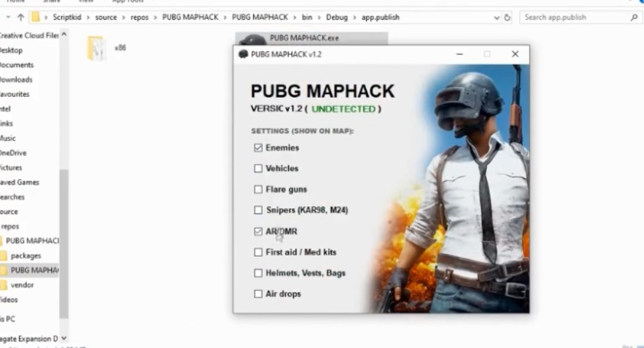Viewport: 644px width, 348px height.
Task: Expand address bar history dropdown
Action: coord(497,18)
